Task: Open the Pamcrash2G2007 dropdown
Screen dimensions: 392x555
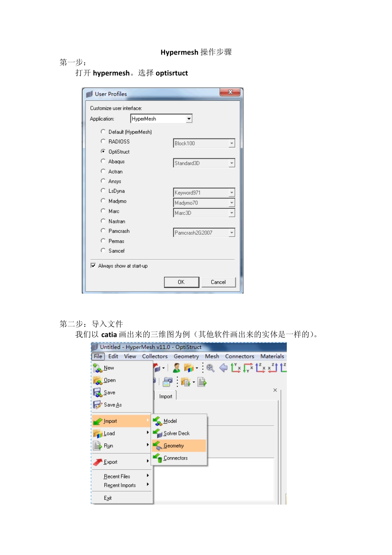Action: point(204,232)
